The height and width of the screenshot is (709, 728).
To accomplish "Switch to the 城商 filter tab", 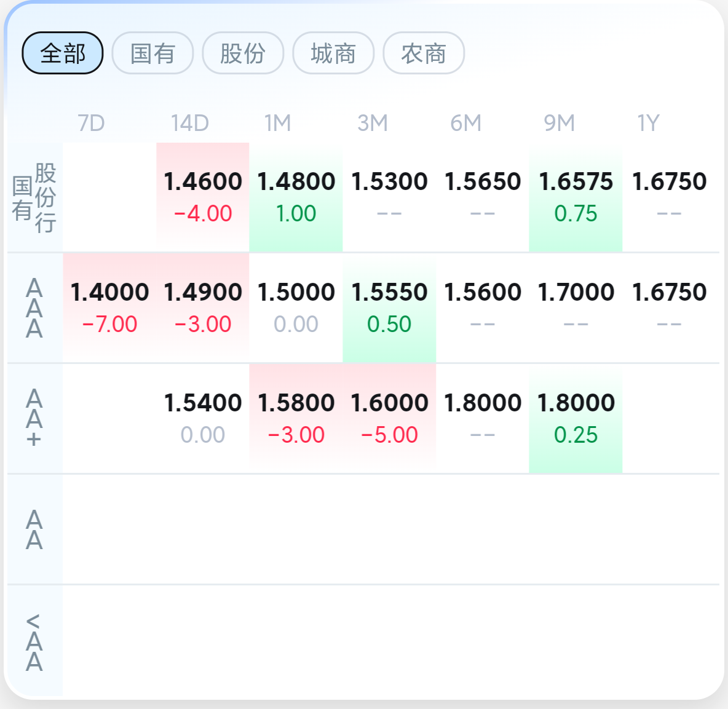I will [333, 53].
